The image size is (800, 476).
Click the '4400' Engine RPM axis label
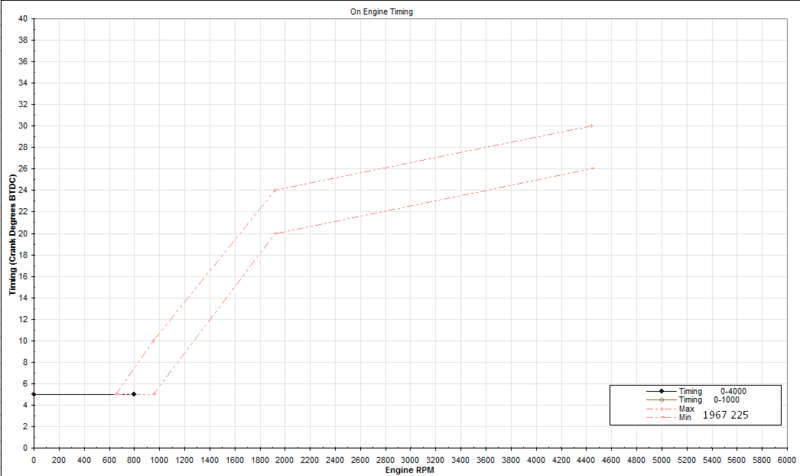tap(586, 460)
